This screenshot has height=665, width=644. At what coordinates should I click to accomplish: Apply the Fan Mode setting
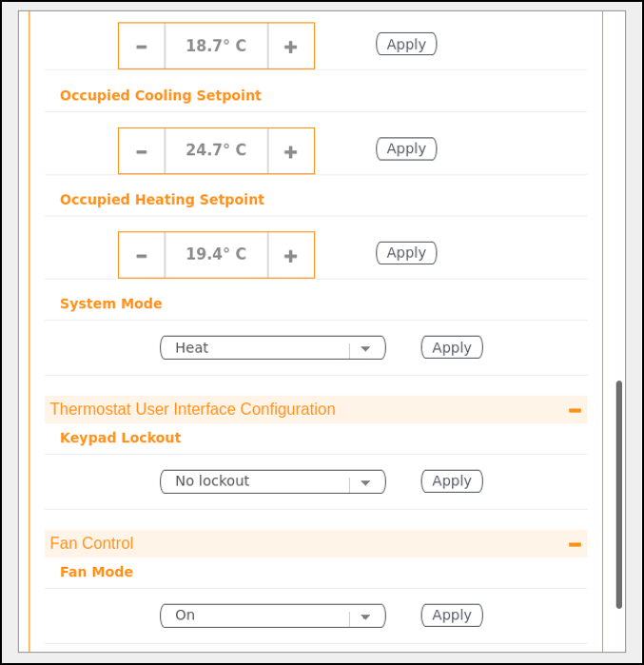click(x=452, y=616)
